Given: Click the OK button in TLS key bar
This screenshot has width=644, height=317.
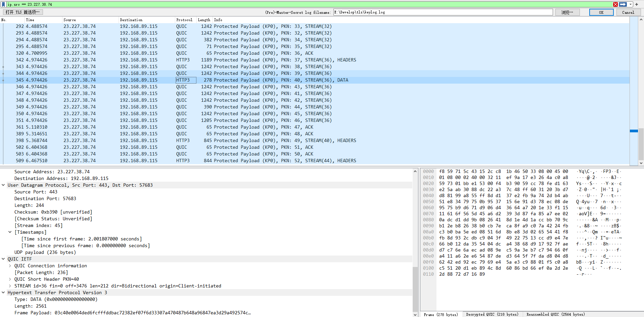Looking at the screenshot, I should pyautogui.click(x=601, y=12).
